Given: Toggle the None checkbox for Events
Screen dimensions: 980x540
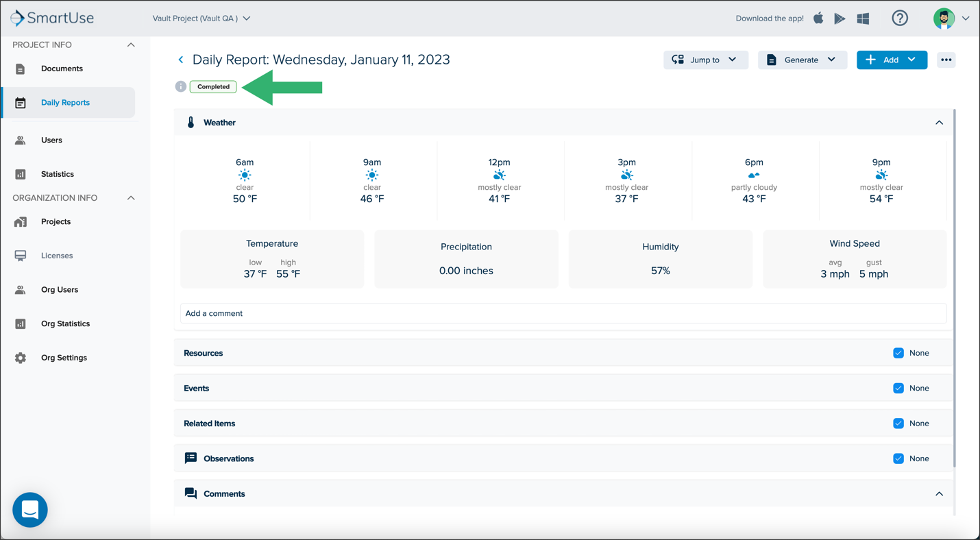Looking at the screenshot, I should click(898, 388).
